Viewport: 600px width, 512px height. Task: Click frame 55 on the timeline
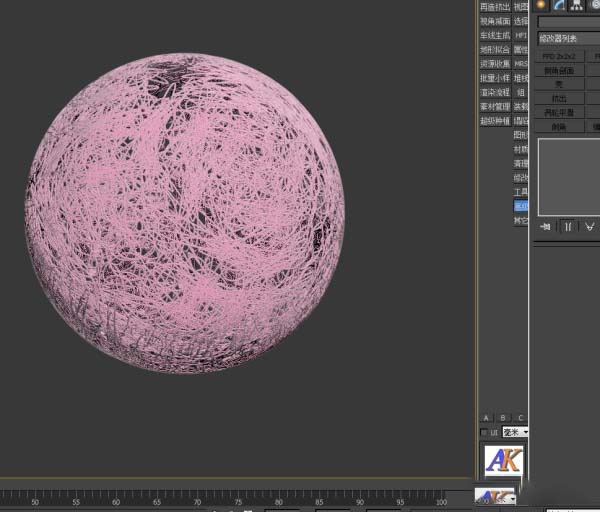pyautogui.click(x=76, y=502)
